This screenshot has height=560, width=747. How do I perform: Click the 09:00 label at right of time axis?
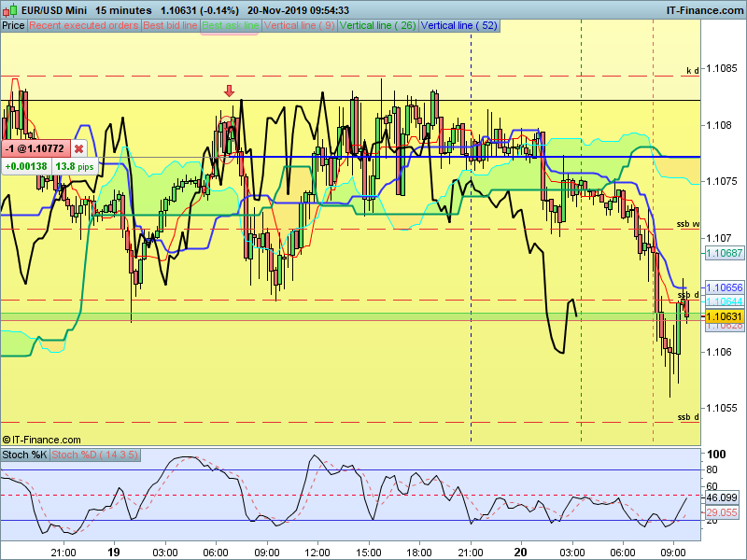[x=673, y=553]
